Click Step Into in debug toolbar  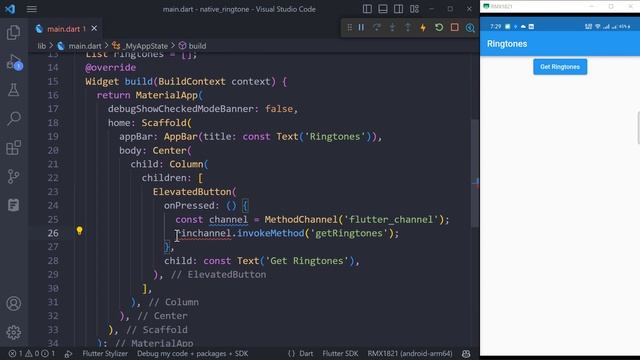392,27
